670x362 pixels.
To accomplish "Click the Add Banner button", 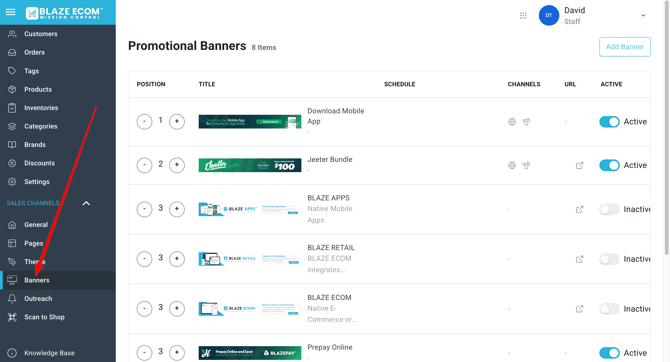I will coord(625,47).
